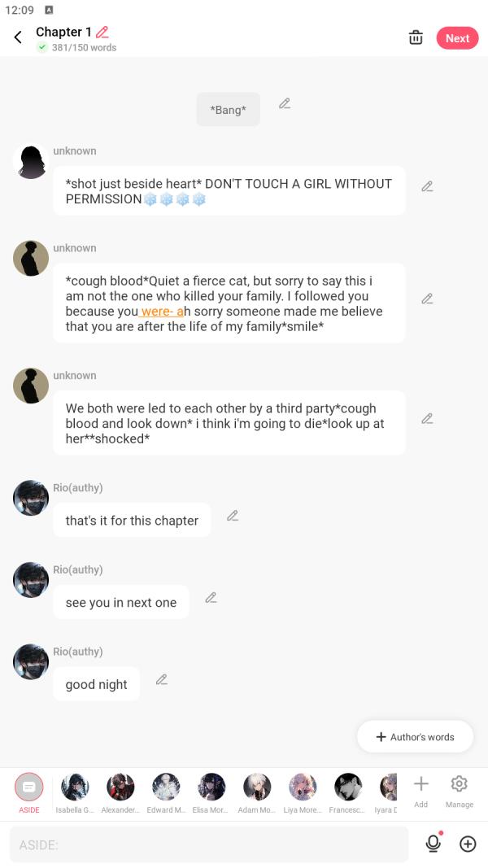The image size is (488, 868).
Task: Select Edward M. as speaker
Action: (x=166, y=787)
